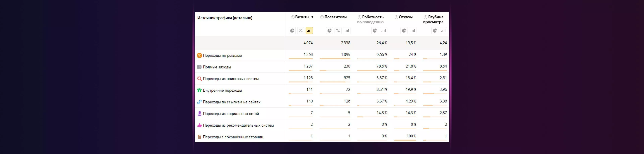The height and width of the screenshot is (154, 644).
Task: Select pie chart view under Посетители
Action: point(330,31)
